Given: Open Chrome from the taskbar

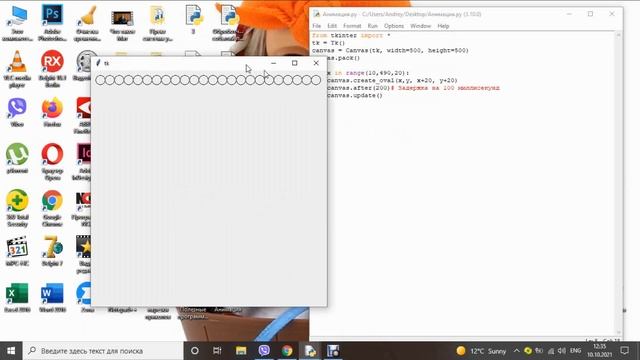Looking at the screenshot, I should [x=287, y=351].
